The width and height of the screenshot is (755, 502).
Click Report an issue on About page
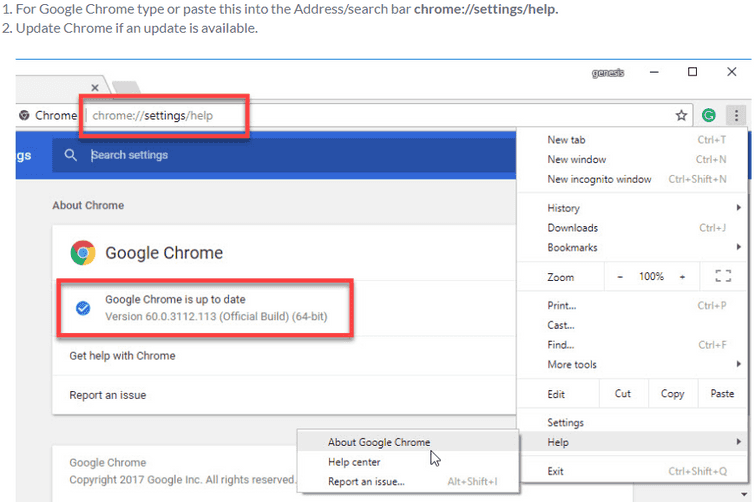point(108,395)
